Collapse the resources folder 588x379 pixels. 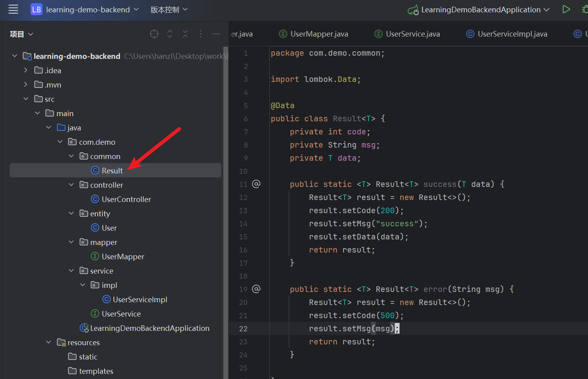(49, 342)
